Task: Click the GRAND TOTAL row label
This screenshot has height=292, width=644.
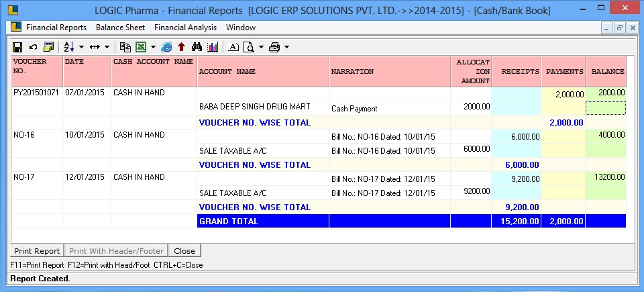Action: (263, 221)
